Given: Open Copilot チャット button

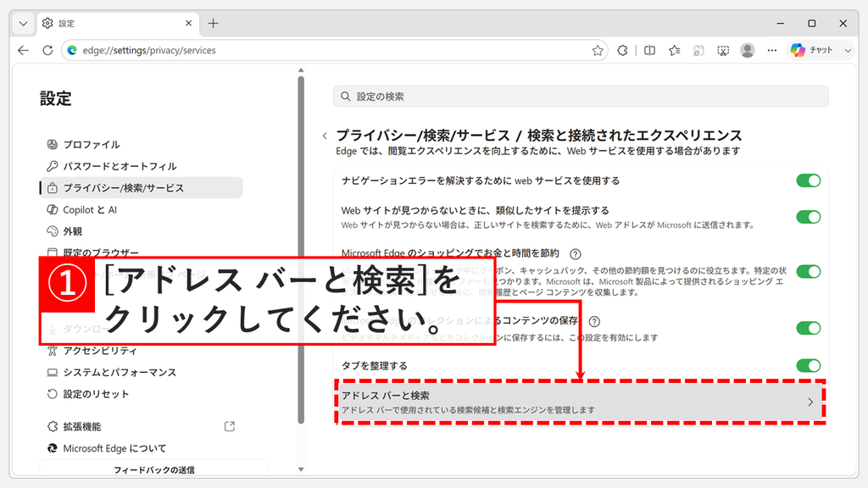Looking at the screenshot, I should pos(812,50).
